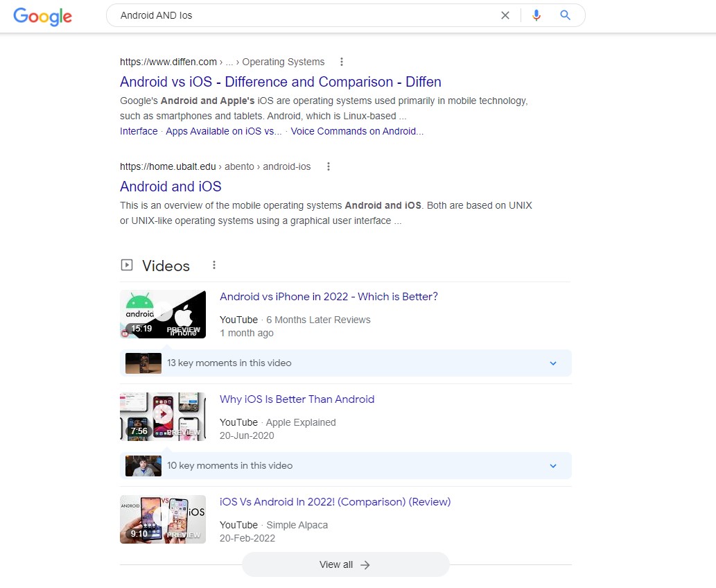
Task: Open the Android and iOS ubalt result
Action: 171,187
